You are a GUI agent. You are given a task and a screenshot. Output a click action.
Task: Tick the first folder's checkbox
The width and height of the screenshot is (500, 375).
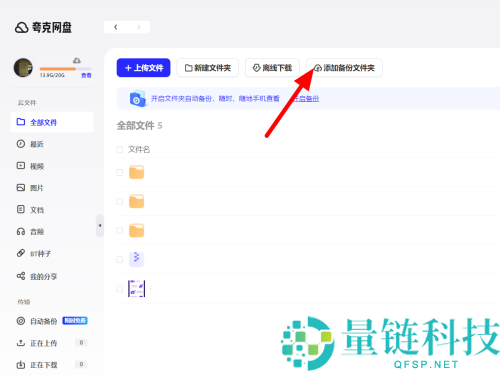pyautogui.click(x=120, y=173)
